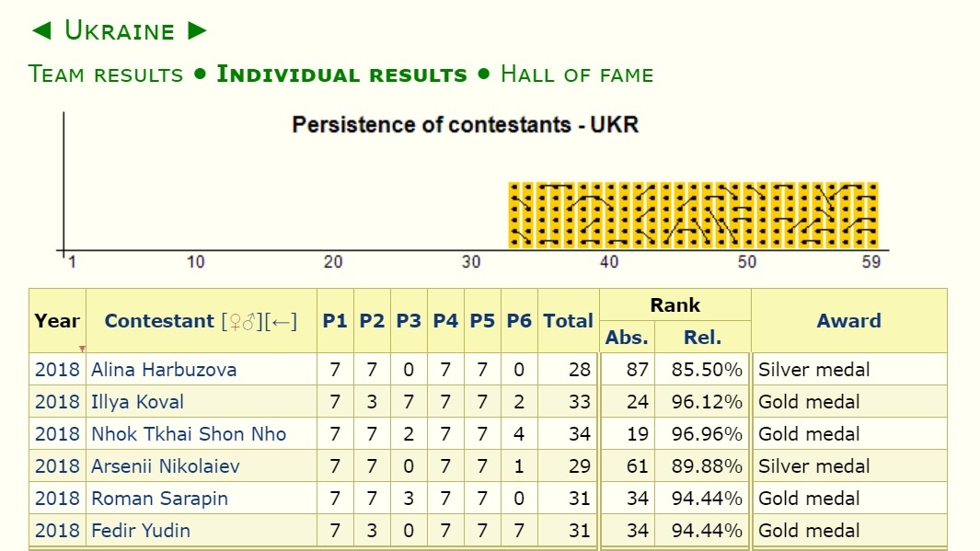The height and width of the screenshot is (551, 980).
Task: Open Nhok Tkhai Shon Nho's profile link
Action: 189,434
